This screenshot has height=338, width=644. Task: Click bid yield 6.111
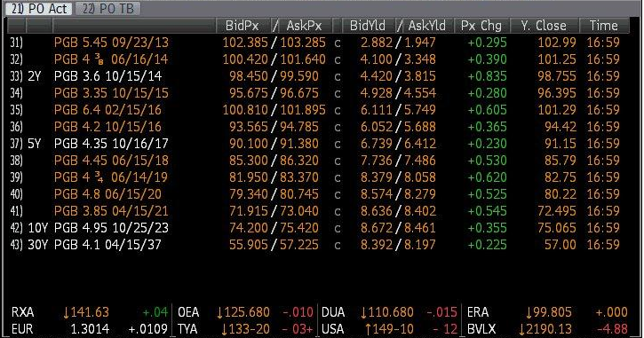click(377, 109)
